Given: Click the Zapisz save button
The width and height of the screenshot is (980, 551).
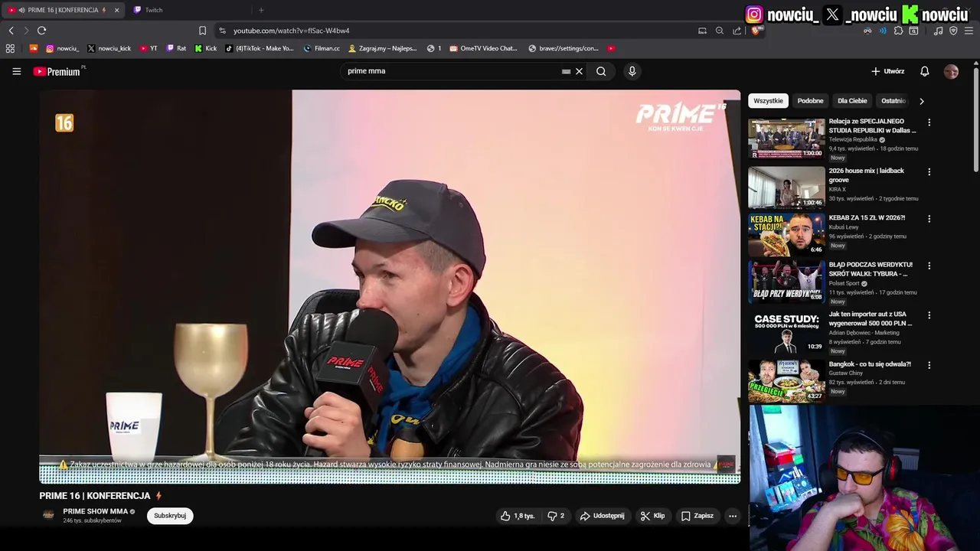Looking at the screenshot, I should 697,516.
